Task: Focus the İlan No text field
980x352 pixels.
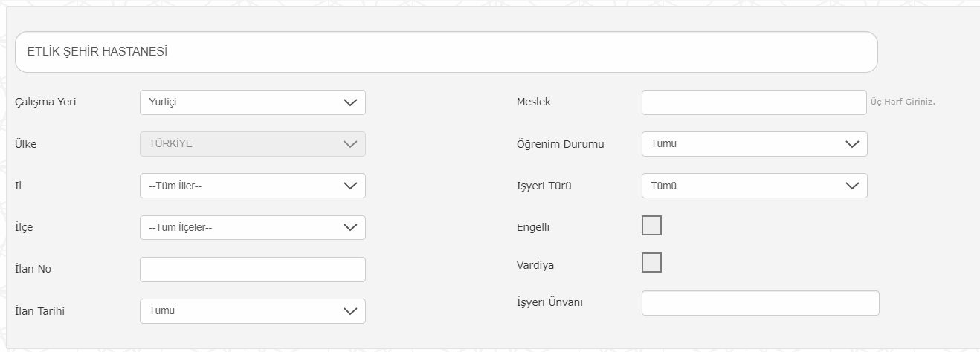Action: 253,270
